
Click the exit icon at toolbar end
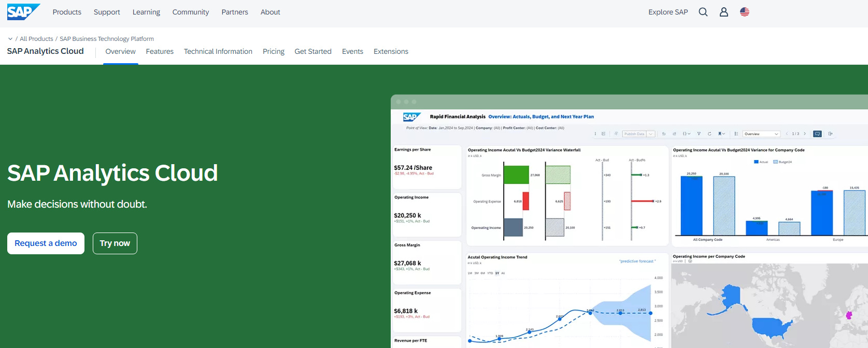point(830,134)
